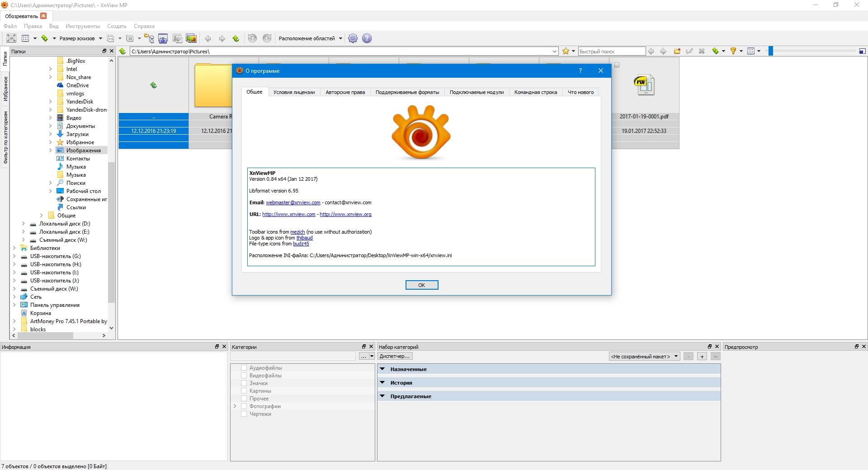
Task: Click the screen capture camera icon
Action: (163, 38)
